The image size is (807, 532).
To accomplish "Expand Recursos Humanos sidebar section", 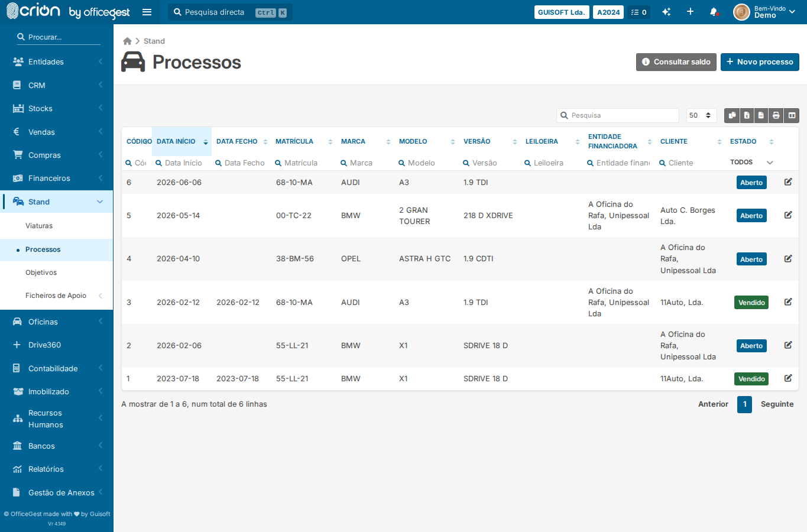I will pyautogui.click(x=57, y=419).
